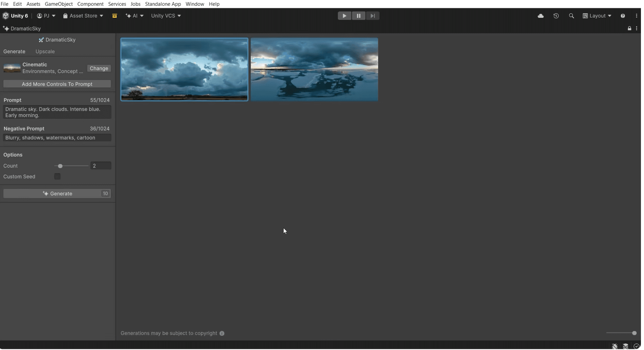The height and width of the screenshot is (350, 644).
Task: Click the Count value field
Action: pyautogui.click(x=101, y=166)
